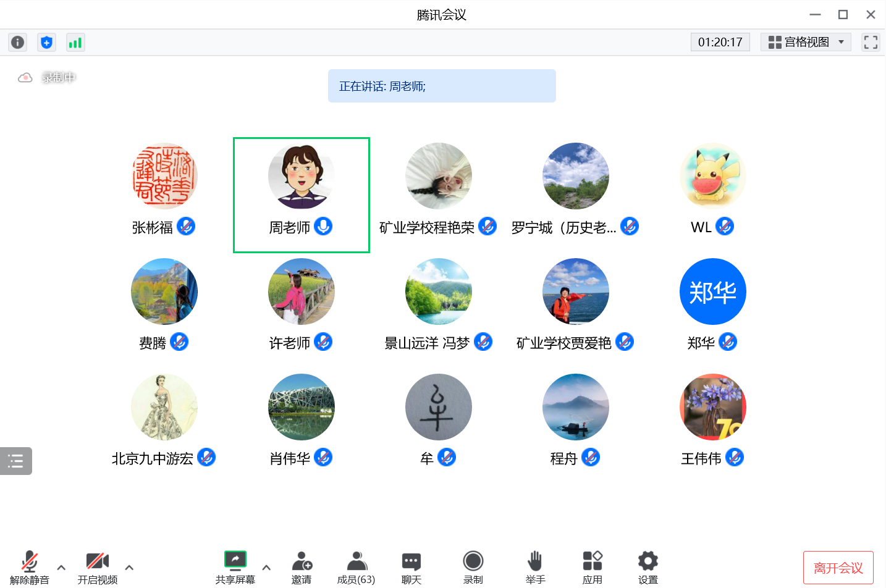Unmute microphone with 解除静音
The height and width of the screenshot is (588, 886).
pyautogui.click(x=30, y=567)
